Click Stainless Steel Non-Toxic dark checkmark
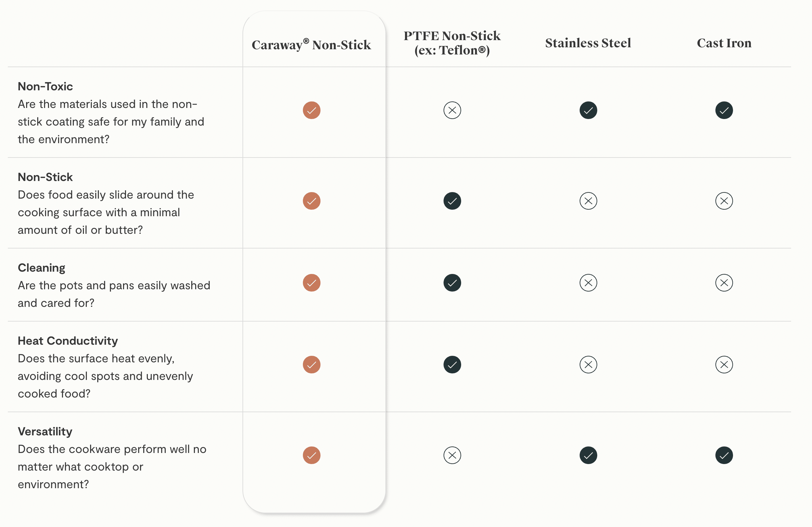This screenshot has height=527, width=812. click(588, 110)
